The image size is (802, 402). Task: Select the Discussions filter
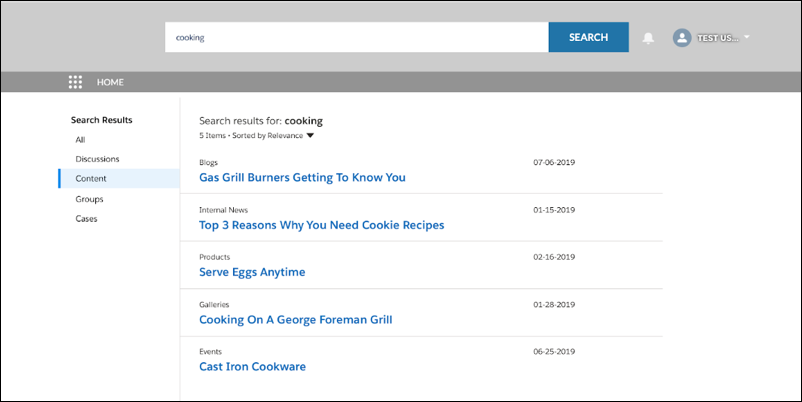pos(97,159)
